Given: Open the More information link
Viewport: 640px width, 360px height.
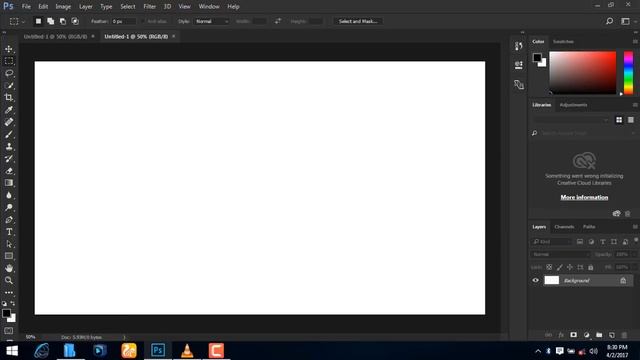Looking at the screenshot, I should 584,198.
